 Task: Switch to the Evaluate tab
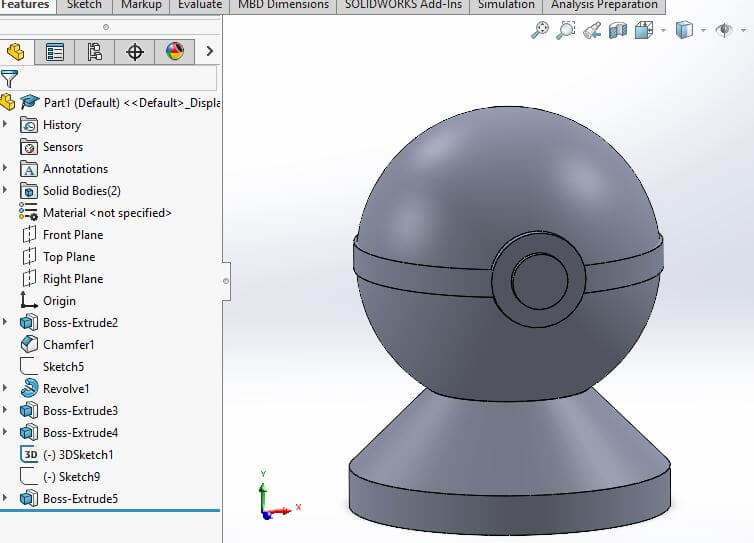pyautogui.click(x=200, y=5)
